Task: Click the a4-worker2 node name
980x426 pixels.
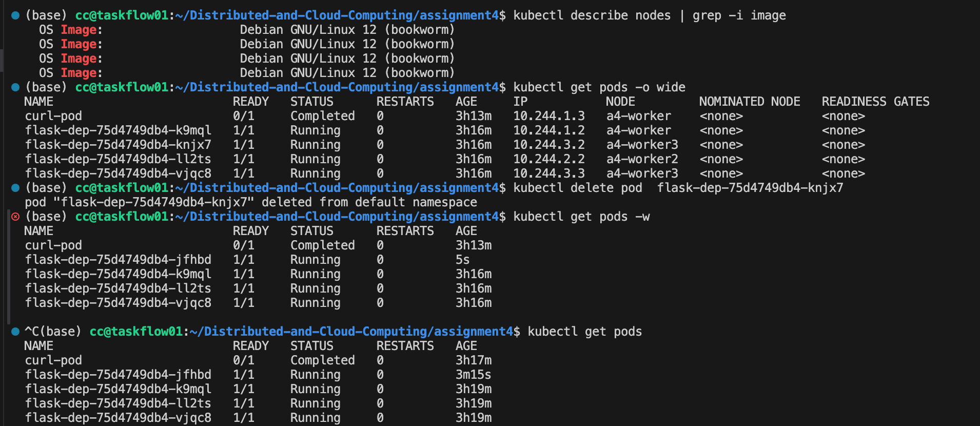Action: (642, 159)
